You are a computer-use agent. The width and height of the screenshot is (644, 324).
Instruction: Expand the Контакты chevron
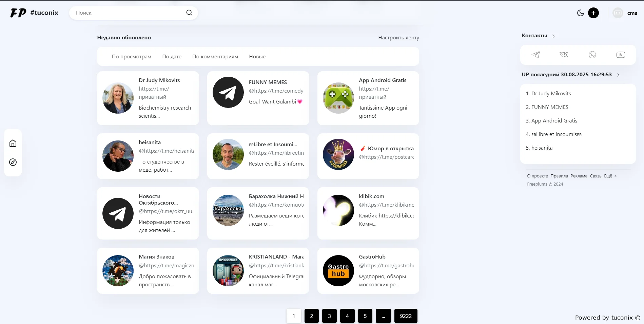pyautogui.click(x=553, y=36)
